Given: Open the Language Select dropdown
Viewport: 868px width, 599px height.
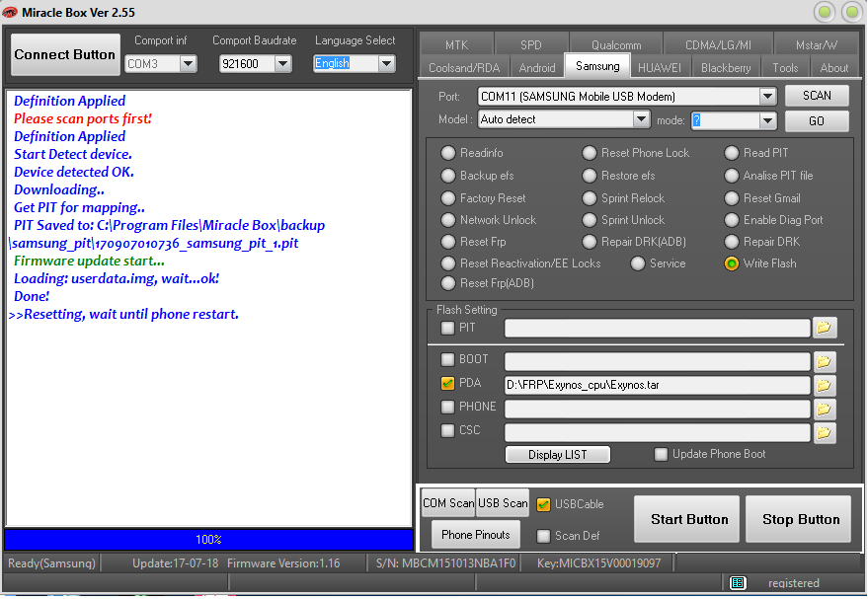Looking at the screenshot, I should [x=386, y=63].
